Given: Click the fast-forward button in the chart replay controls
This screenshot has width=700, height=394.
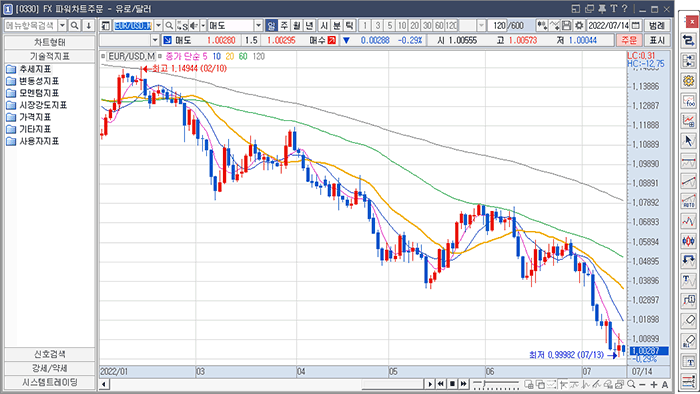Looking at the screenshot, I should pos(463,384).
